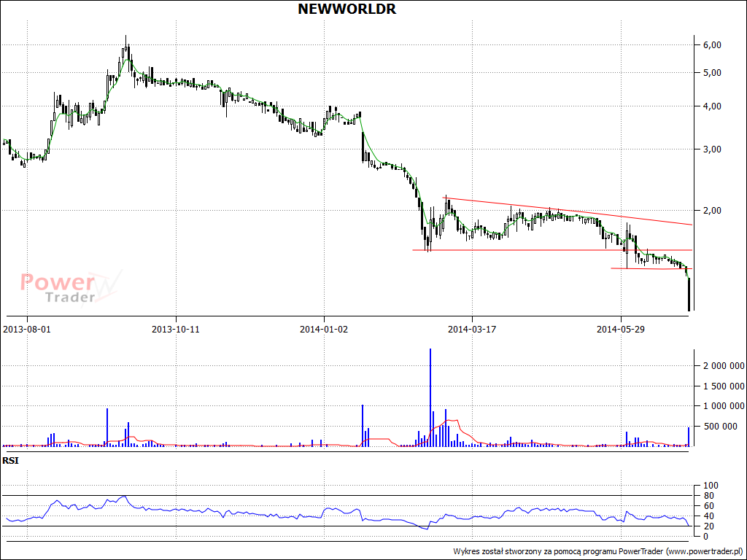This screenshot has width=747, height=560.
Task: Click the RSI 0 scale label
Action: coord(708,536)
